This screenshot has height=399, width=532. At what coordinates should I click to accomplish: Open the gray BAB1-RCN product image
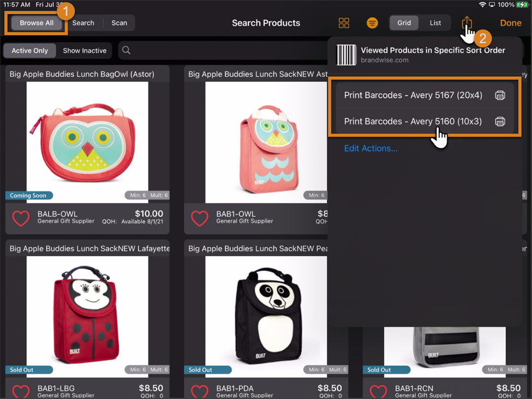(445, 352)
